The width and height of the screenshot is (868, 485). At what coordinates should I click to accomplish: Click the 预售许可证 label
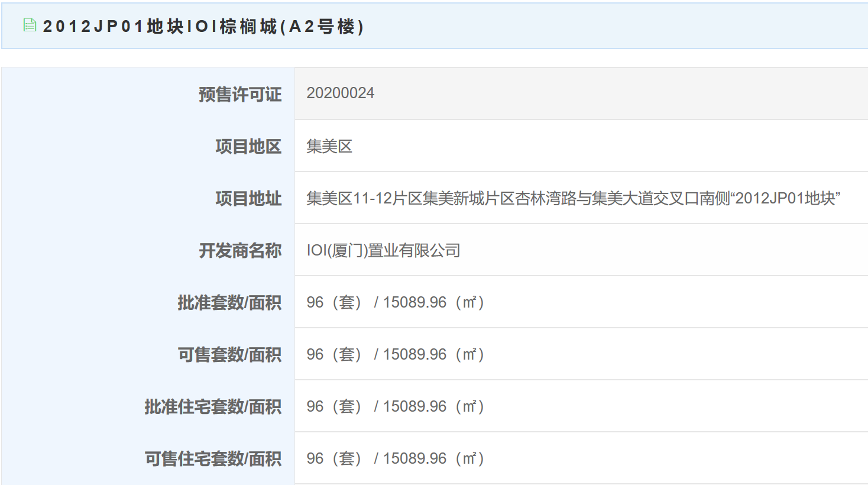click(240, 95)
